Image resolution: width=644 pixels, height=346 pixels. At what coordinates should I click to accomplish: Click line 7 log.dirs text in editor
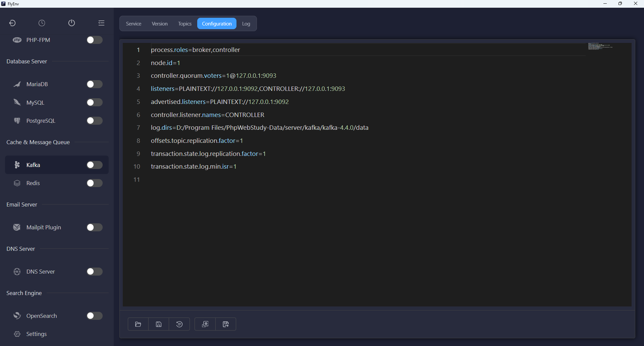point(260,128)
